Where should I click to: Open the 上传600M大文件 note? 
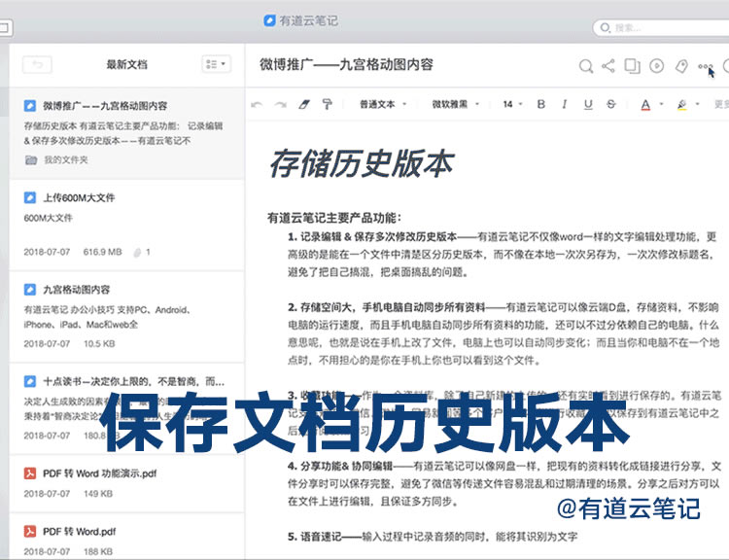click(x=127, y=225)
